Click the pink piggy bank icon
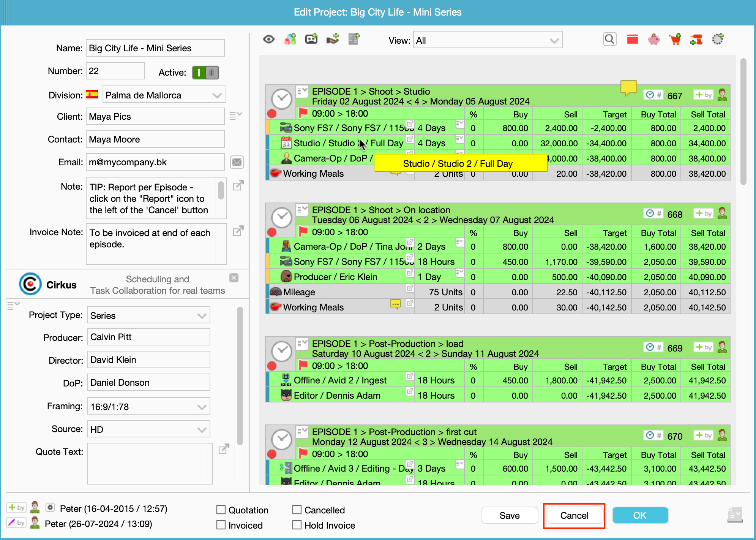 coord(653,39)
